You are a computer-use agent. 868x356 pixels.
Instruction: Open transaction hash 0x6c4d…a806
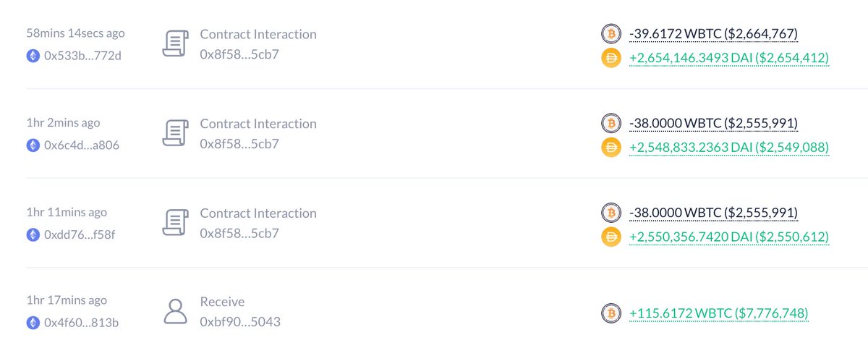tap(82, 145)
